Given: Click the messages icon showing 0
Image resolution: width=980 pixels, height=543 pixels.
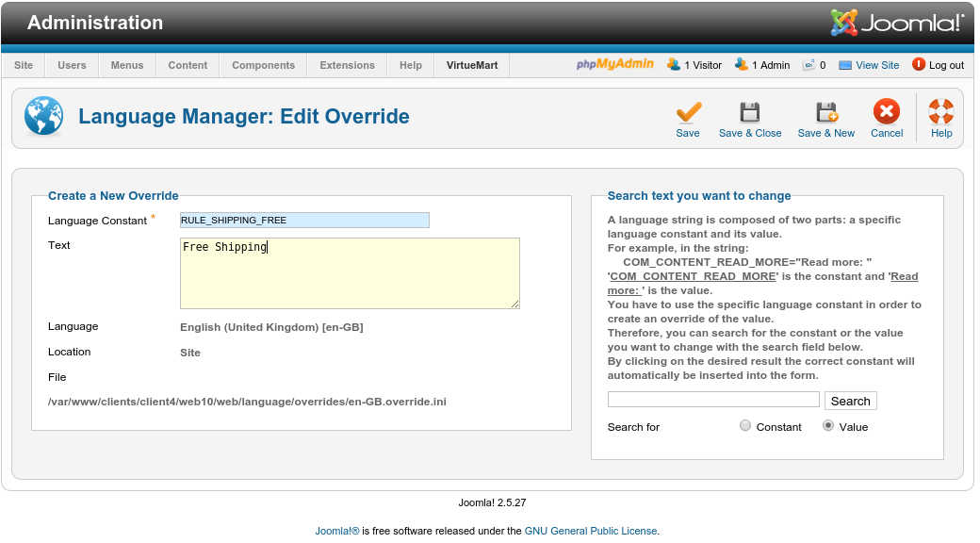Looking at the screenshot, I should tap(808, 65).
